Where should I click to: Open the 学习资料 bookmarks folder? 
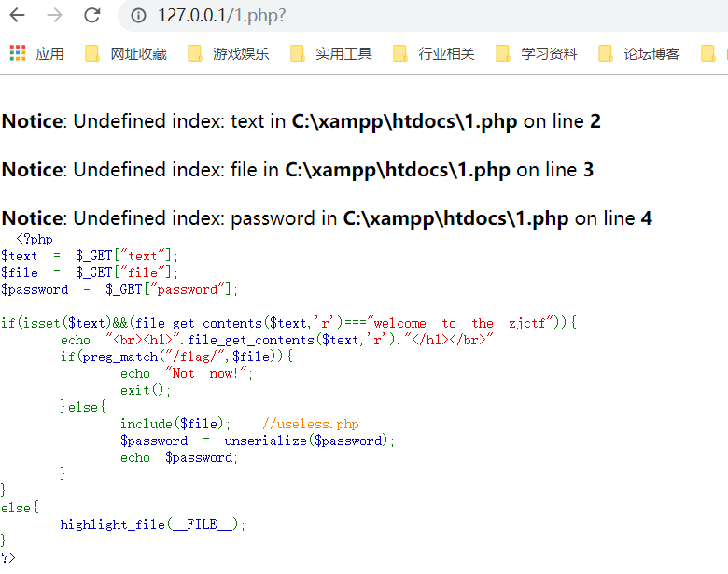click(x=537, y=53)
